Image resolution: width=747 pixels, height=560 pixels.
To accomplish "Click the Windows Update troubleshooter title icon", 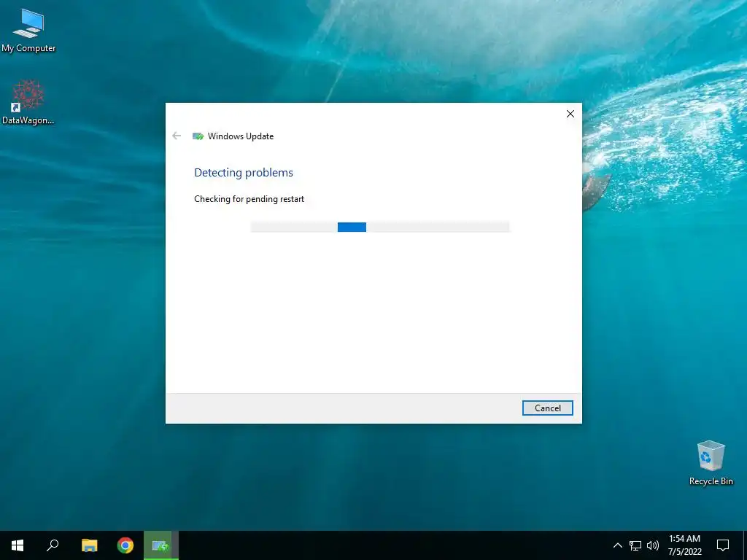I will (198, 136).
